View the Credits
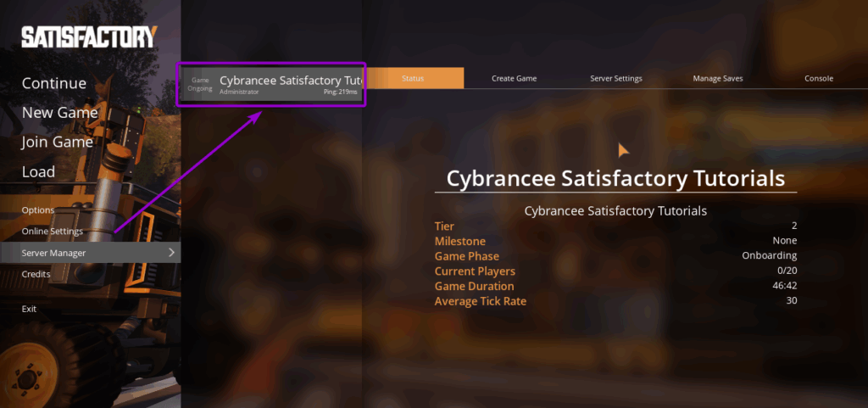Image resolution: width=868 pixels, height=408 pixels. [x=36, y=274]
